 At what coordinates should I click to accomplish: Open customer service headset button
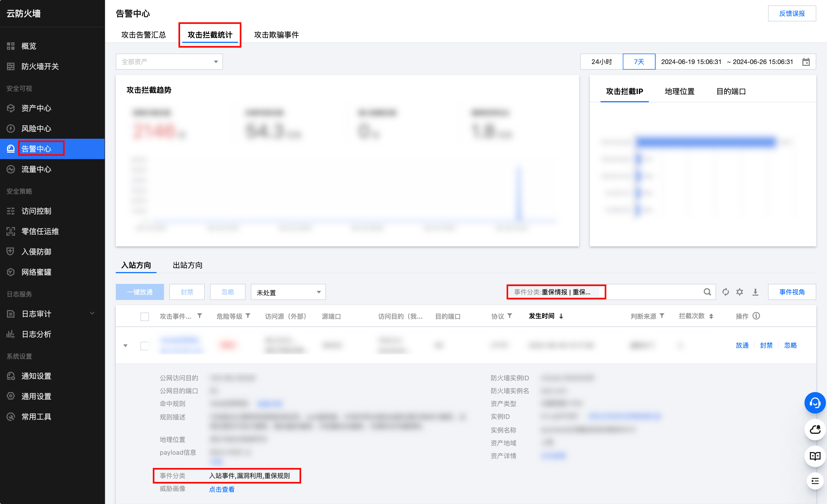coord(815,403)
